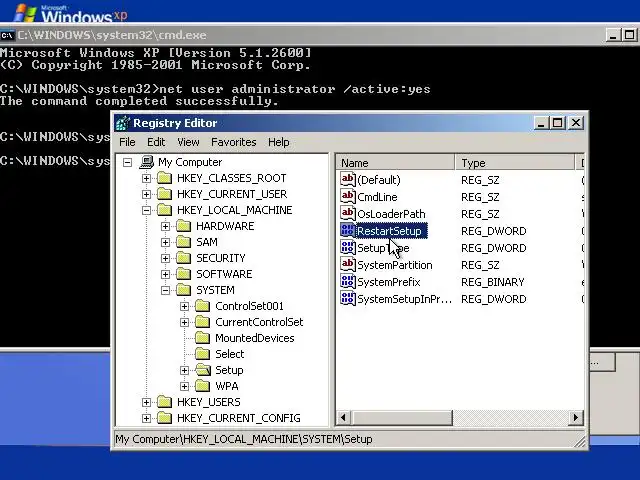Click the SECURITY key folder icon
The width and height of the screenshot is (640, 480).
coord(184,258)
